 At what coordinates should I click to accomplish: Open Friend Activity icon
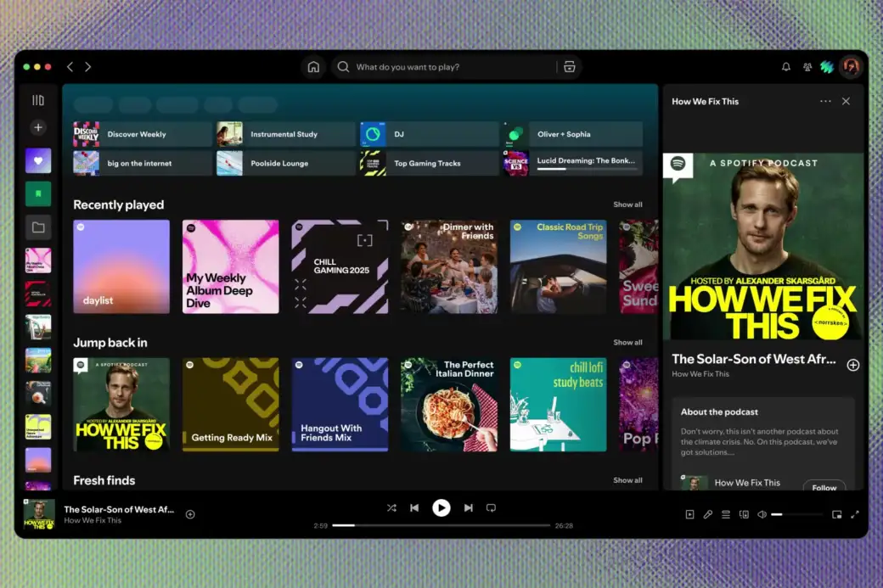pos(807,67)
